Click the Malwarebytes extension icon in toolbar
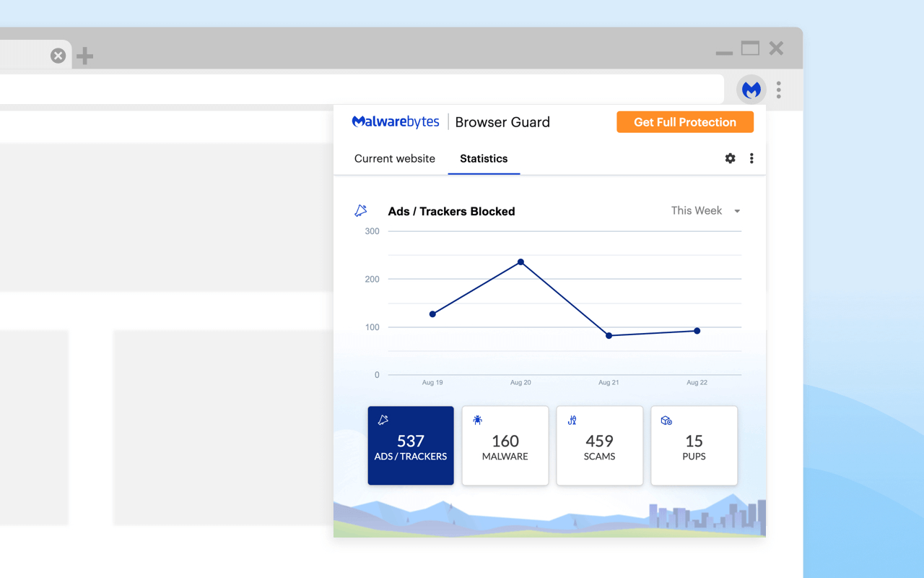 pos(751,90)
